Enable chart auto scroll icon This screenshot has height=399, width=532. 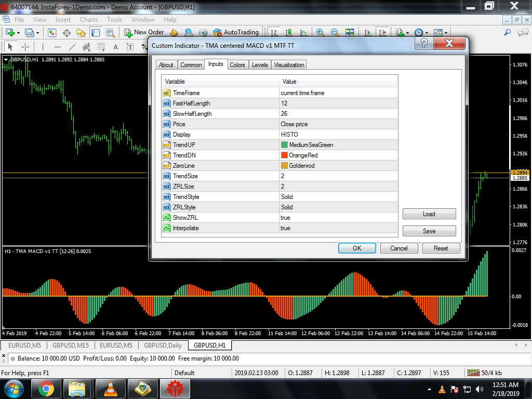367,33
